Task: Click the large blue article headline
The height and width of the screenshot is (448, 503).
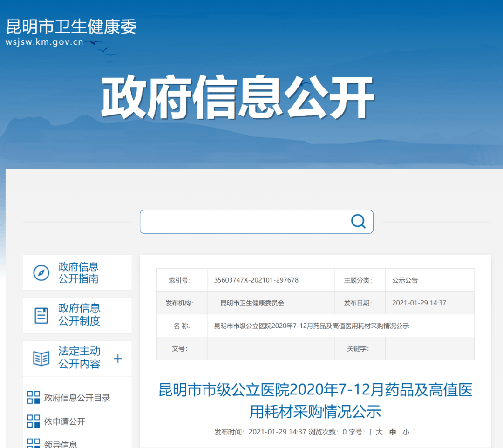Action: (x=315, y=400)
